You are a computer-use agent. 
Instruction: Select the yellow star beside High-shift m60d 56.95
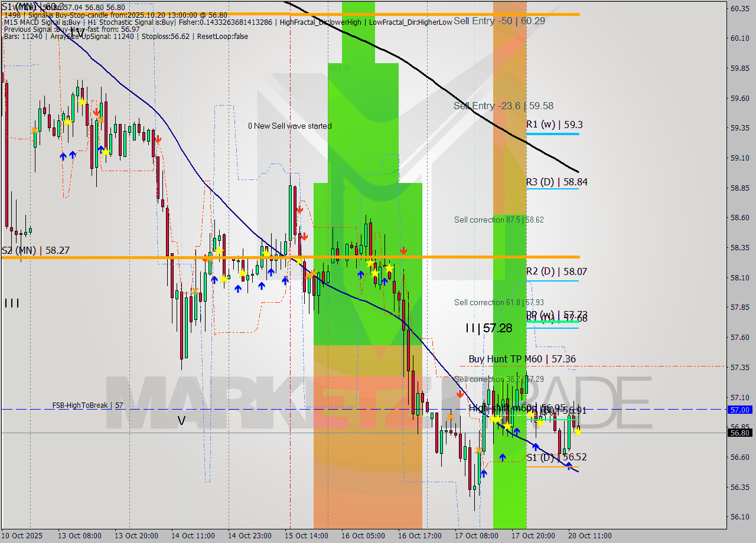coord(531,414)
